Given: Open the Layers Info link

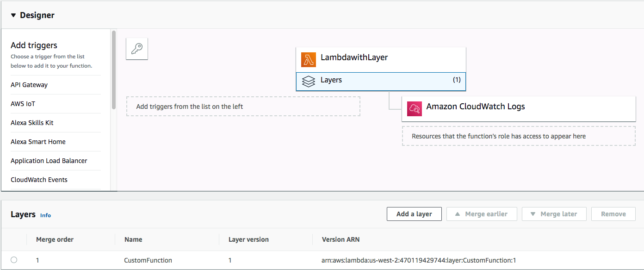Looking at the screenshot, I should [45, 215].
